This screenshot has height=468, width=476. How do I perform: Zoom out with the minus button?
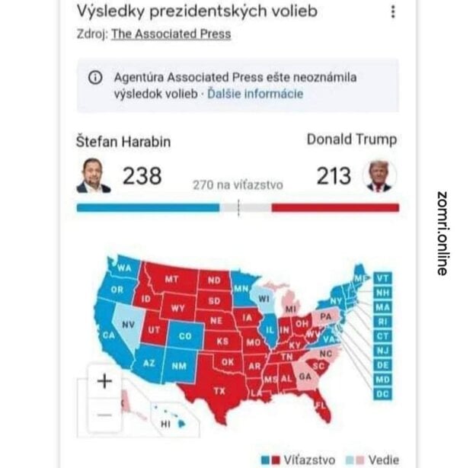(x=104, y=415)
